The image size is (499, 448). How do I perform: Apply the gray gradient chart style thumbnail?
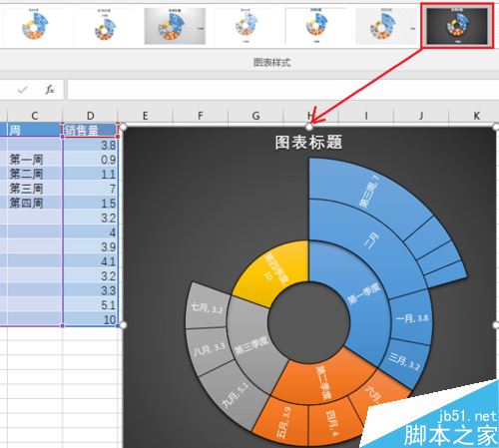coord(175,27)
